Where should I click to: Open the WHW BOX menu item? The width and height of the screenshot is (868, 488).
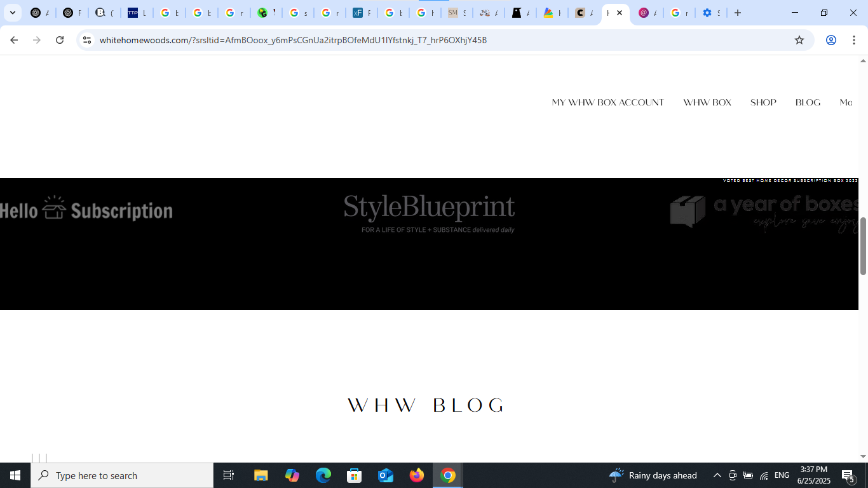point(707,102)
